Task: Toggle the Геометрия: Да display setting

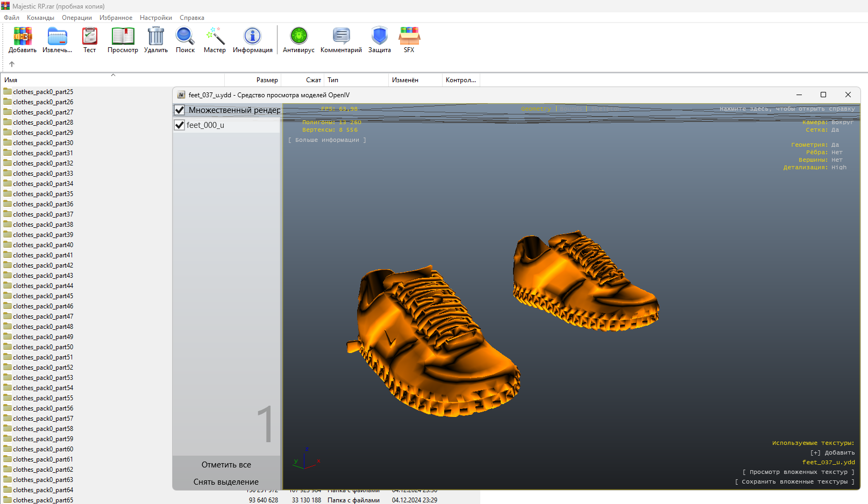Action: pyautogui.click(x=815, y=145)
